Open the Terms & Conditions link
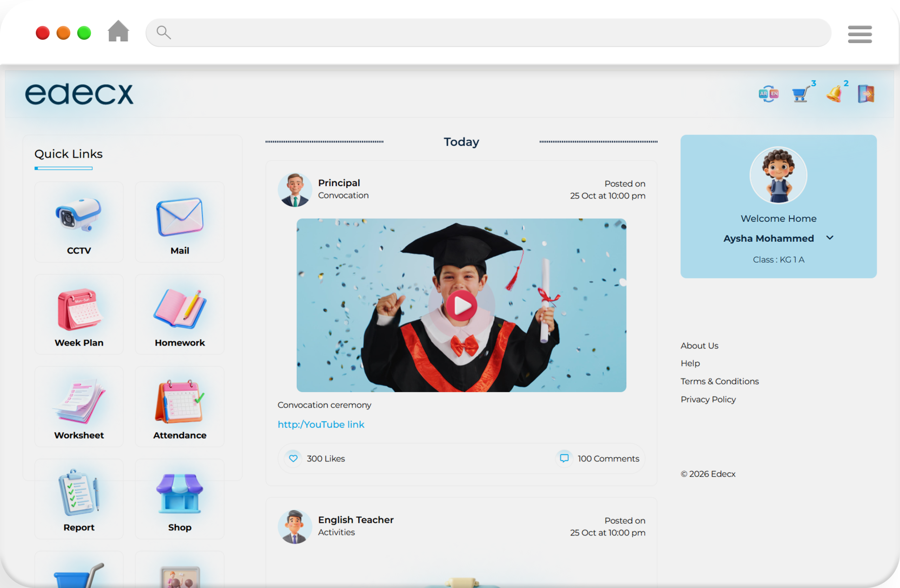Viewport: 900px width, 588px height. (x=720, y=381)
